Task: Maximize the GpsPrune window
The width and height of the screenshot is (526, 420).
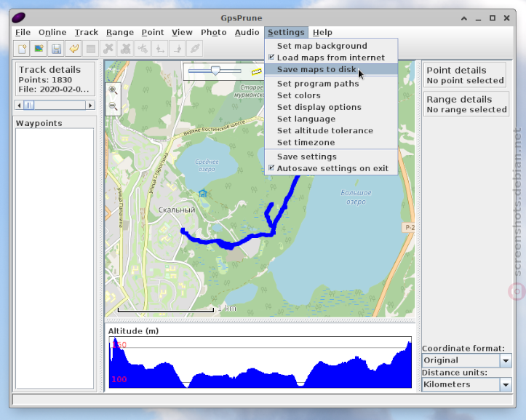Action: pos(493,18)
